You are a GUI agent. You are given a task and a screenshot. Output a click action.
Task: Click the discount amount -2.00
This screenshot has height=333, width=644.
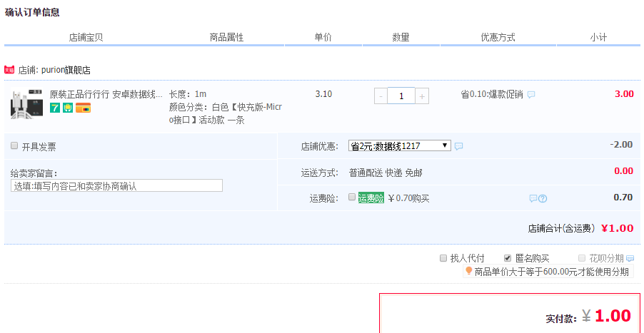[621, 144]
